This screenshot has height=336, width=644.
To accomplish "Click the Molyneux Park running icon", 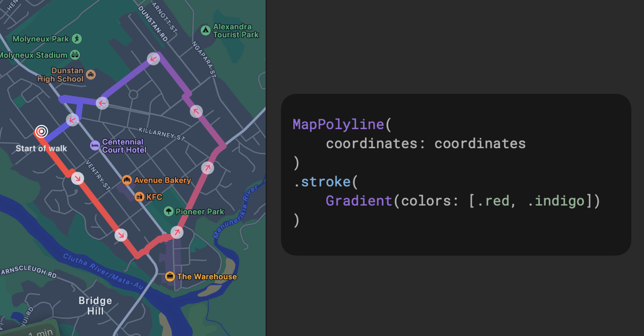I will tap(77, 39).
